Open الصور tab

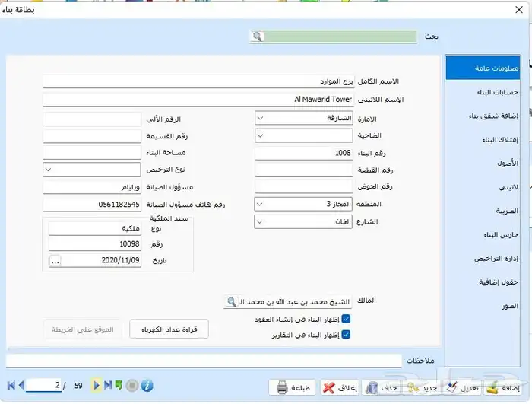483,306
